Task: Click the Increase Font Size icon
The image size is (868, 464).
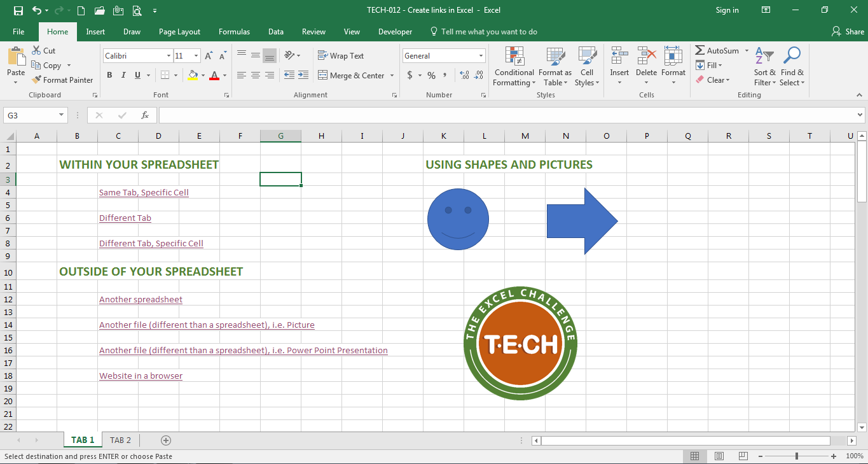Action: (x=209, y=56)
